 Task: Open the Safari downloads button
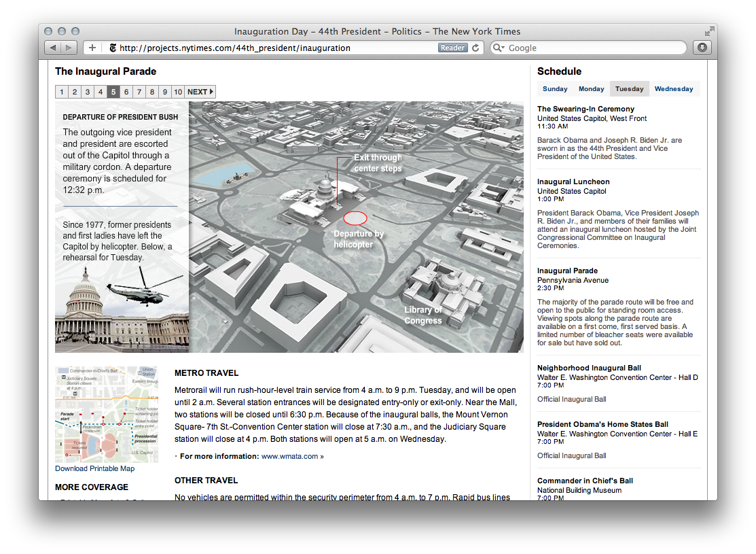point(702,48)
